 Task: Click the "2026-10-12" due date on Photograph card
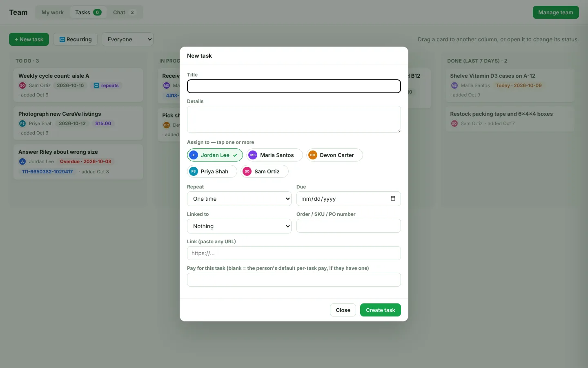[72, 123]
